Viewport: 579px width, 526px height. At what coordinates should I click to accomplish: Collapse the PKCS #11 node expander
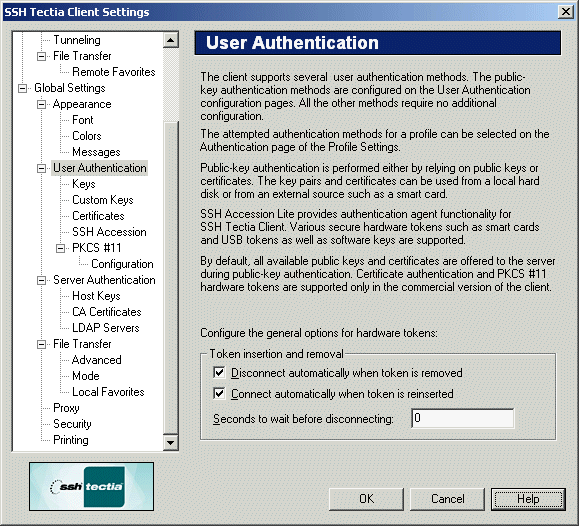(61, 248)
